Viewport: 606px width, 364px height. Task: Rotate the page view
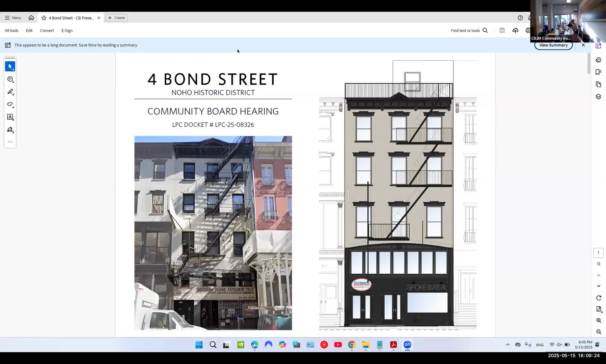(599, 298)
